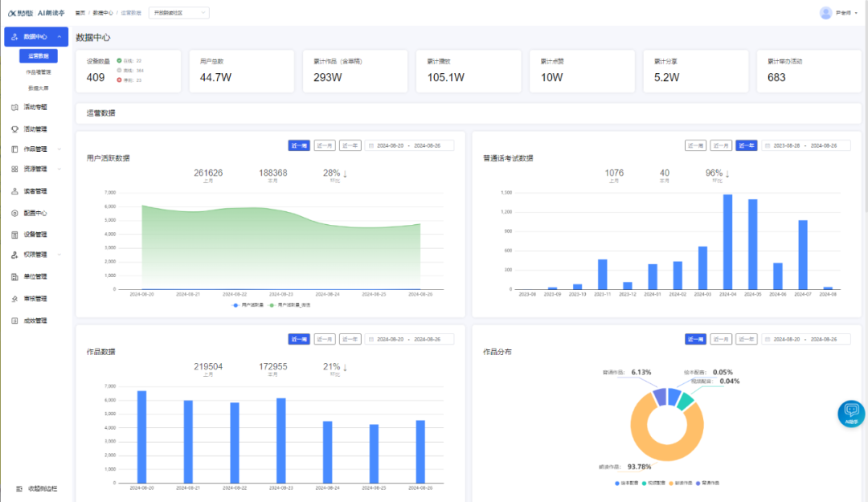
Task: Click the 设备管理 sidebar icon
Action: coord(14,235)
